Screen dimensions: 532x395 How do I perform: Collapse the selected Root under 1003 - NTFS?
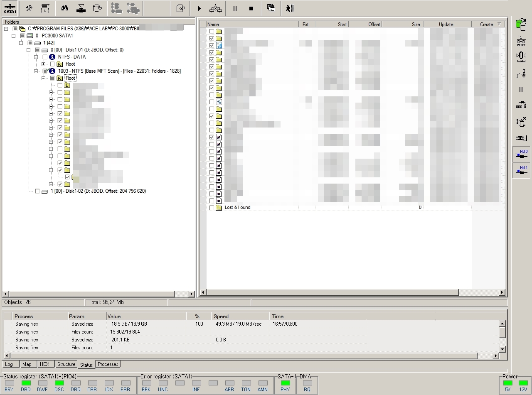(44, 78)
